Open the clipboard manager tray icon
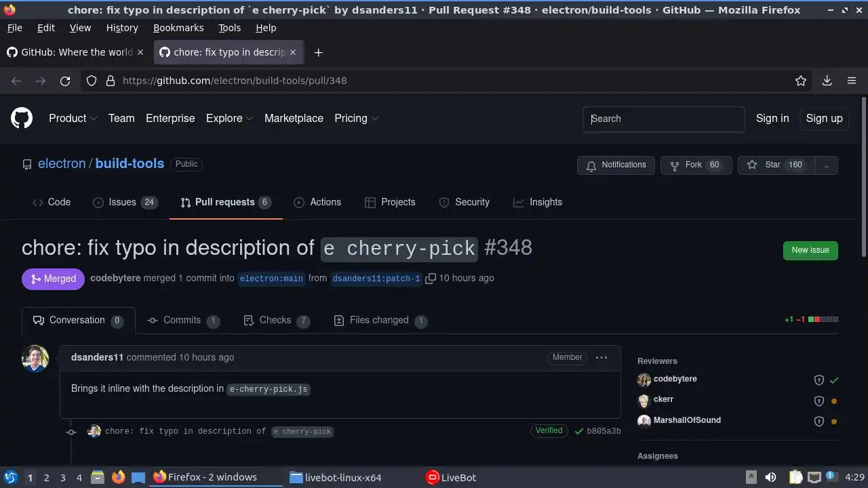Viewport: 868px width, 488px height. (x=796, y=477)
